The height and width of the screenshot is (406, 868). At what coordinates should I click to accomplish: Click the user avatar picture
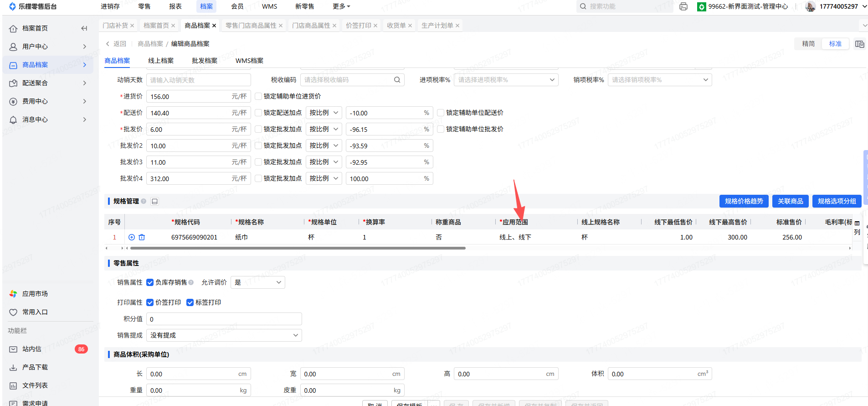(810, 6)
